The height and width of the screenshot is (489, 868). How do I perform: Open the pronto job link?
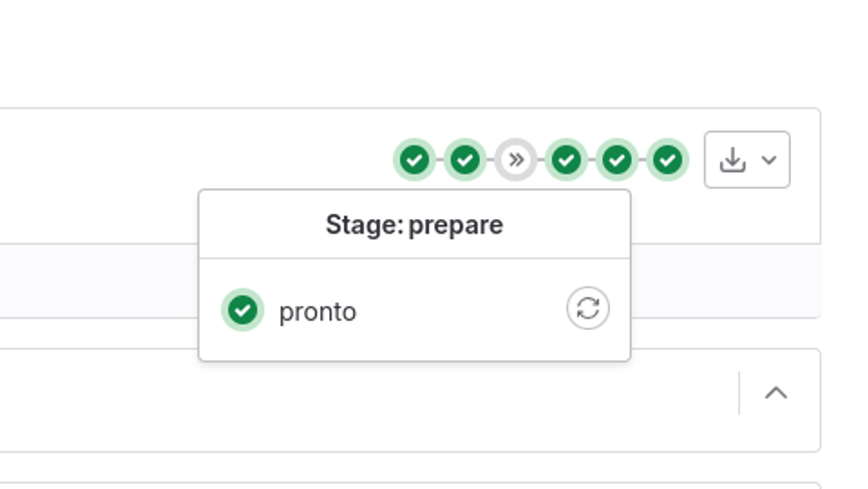point(318,312)
